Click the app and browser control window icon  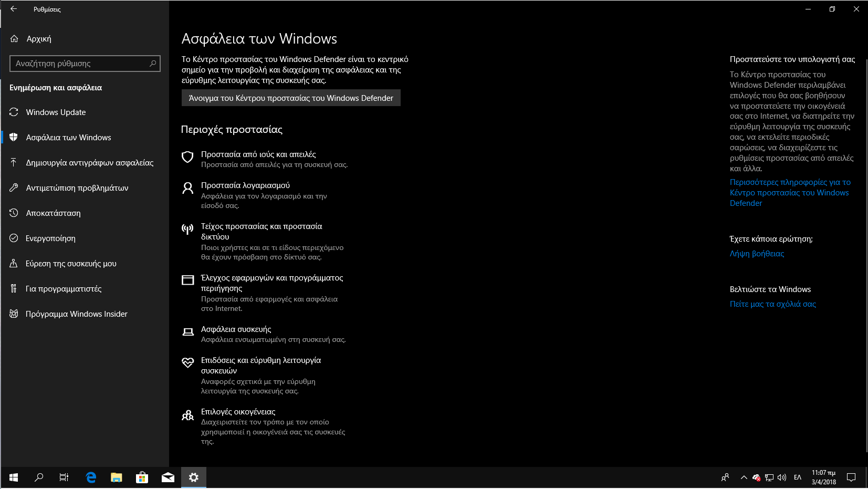tap(187, 280)
